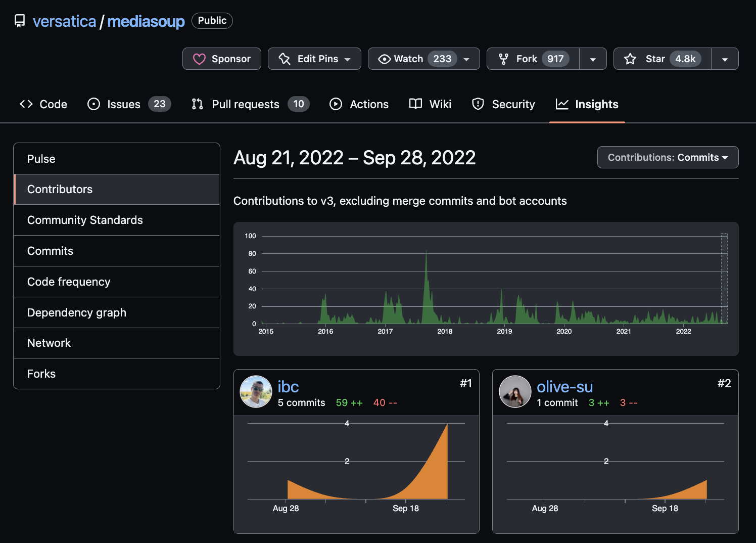756x543 pixels.
Task: Click the Star button label
Action: 655,59
